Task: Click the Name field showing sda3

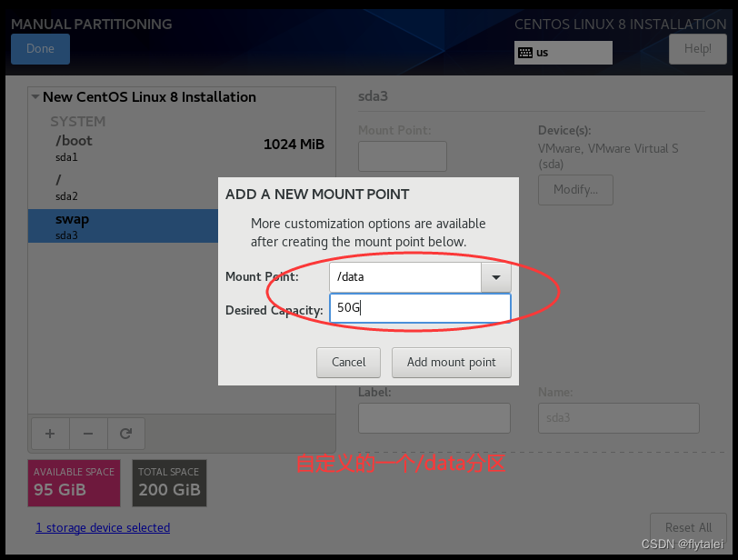Action: (618, 418)
